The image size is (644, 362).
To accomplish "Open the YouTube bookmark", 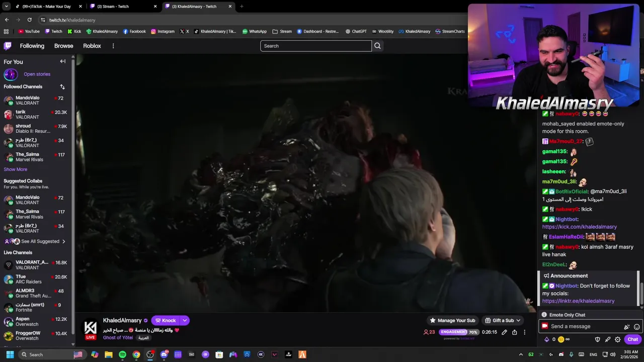I will tap(29, 31).
